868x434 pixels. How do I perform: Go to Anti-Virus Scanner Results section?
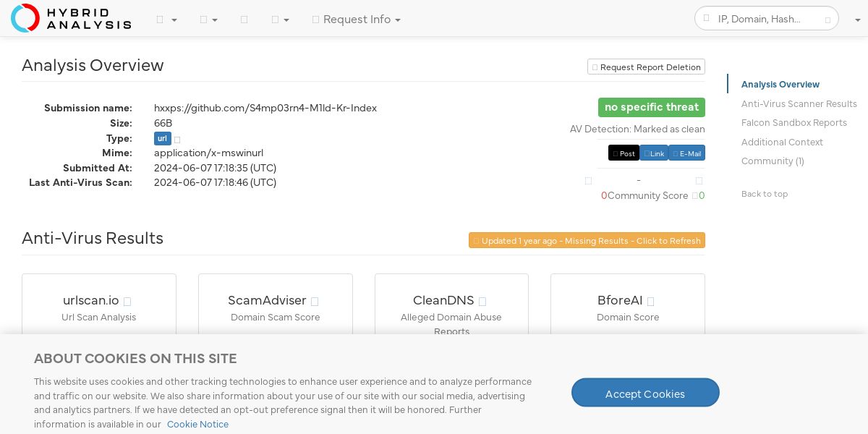[799, 104]
